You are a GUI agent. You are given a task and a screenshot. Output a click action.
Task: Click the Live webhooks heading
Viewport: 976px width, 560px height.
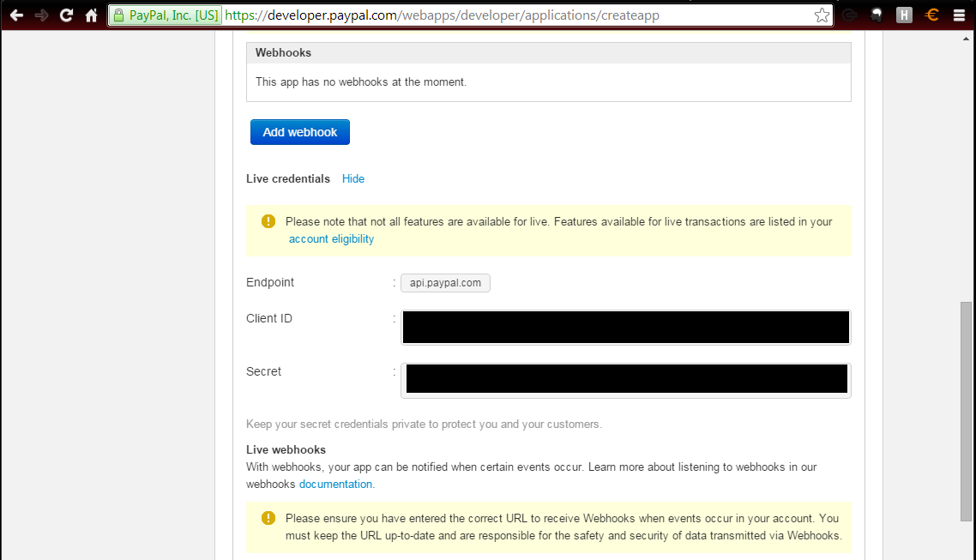286,450
